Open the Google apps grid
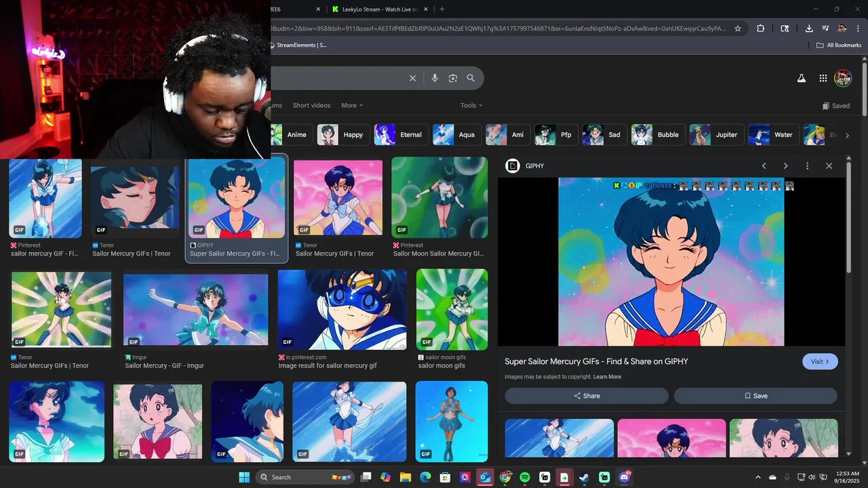 click(x=823, y=78)
